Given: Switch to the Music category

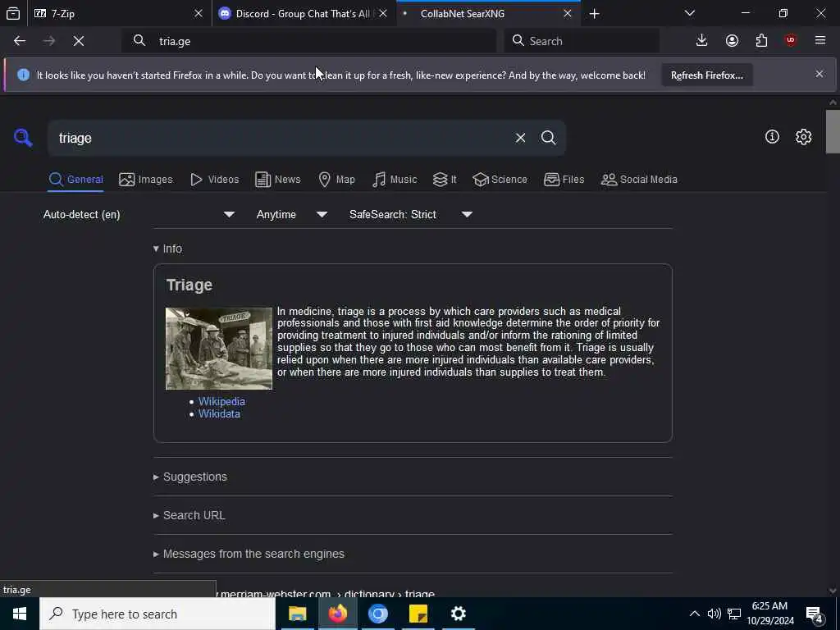Looking at the screenshot, I should (395, 180).
